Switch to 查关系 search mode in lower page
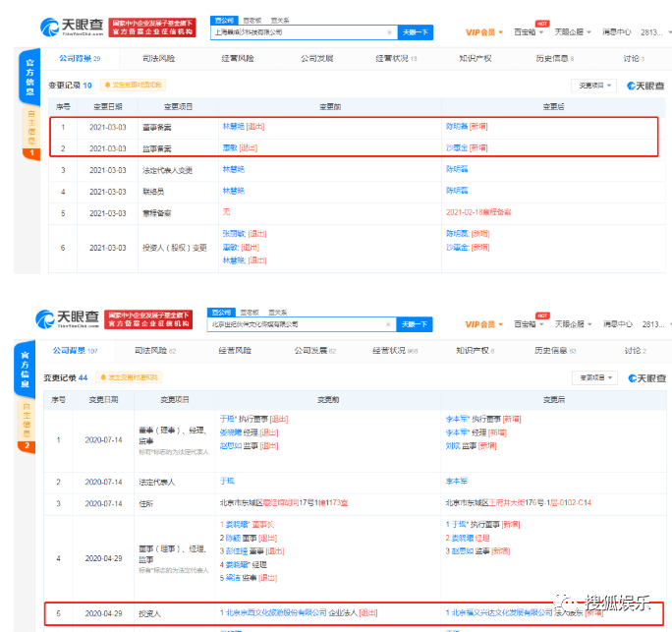This screenshot has height=632, width=672. tap(278, 313)
